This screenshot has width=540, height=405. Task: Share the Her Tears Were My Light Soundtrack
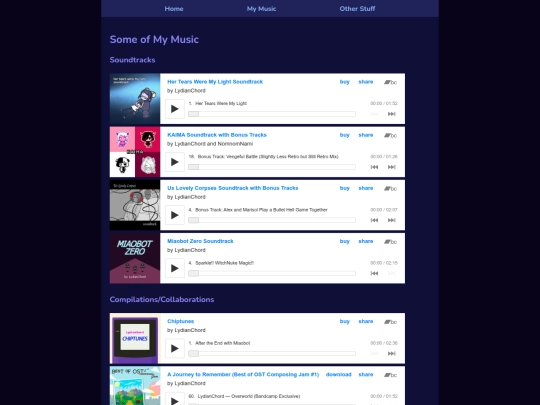click(x=366, y=82)
